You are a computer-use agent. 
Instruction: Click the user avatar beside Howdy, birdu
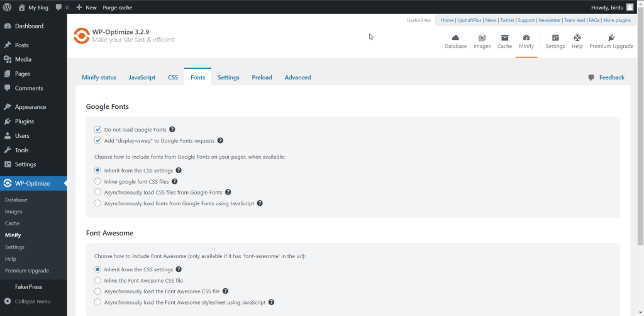(630, 7)
